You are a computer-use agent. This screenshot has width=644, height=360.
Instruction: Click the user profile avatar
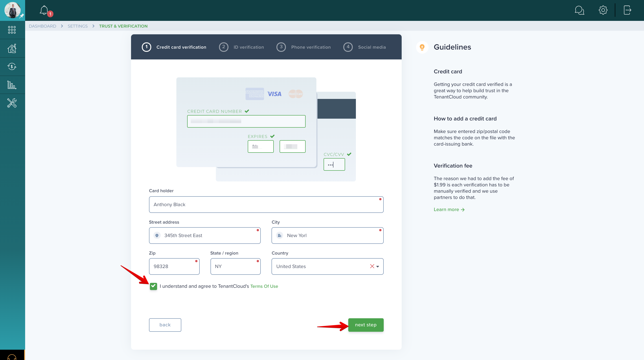13,10
